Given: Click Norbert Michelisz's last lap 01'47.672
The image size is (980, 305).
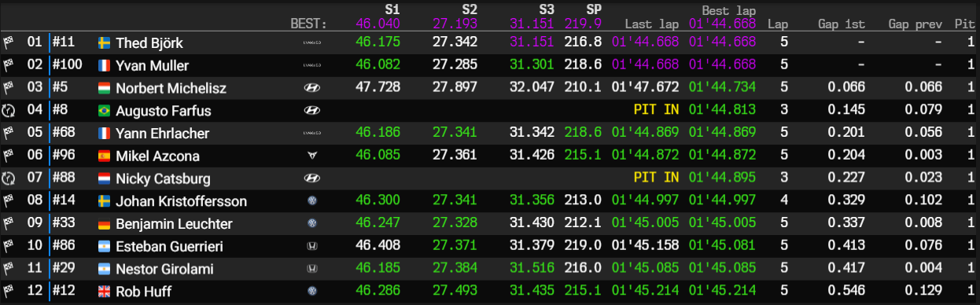Looking at the screenshot, I should point(645,88).
